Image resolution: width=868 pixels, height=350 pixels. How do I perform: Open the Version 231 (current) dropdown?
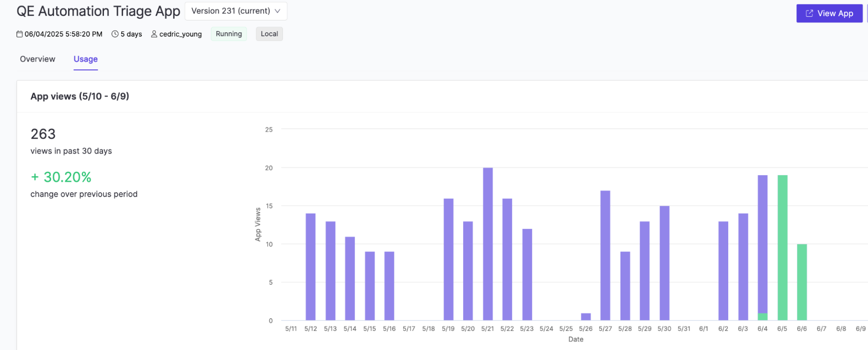click(236, 11)
